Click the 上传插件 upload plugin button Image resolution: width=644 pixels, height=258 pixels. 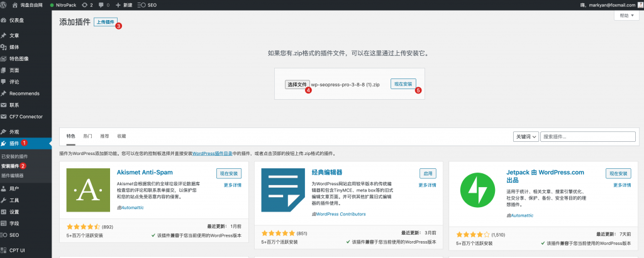[105, 22]
